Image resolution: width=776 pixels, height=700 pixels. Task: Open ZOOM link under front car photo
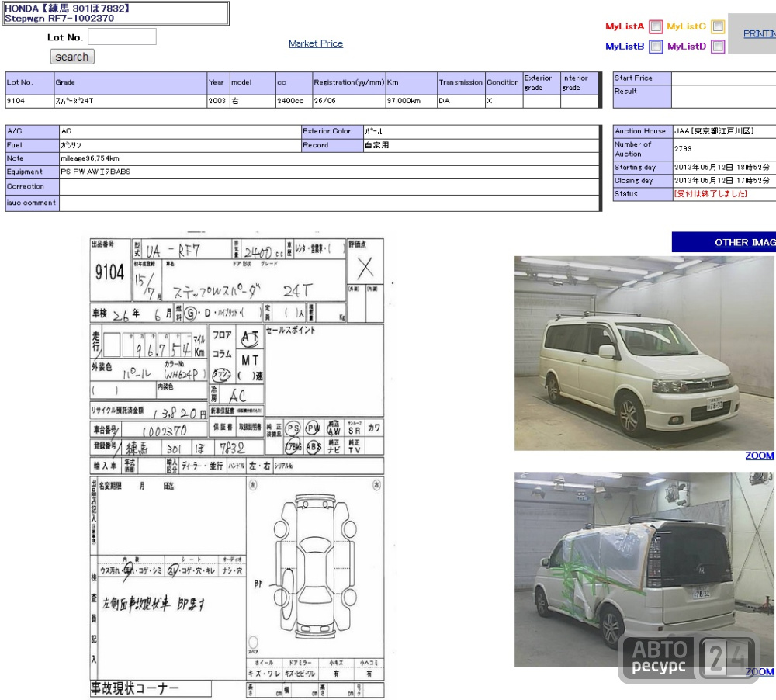[759, 456]
